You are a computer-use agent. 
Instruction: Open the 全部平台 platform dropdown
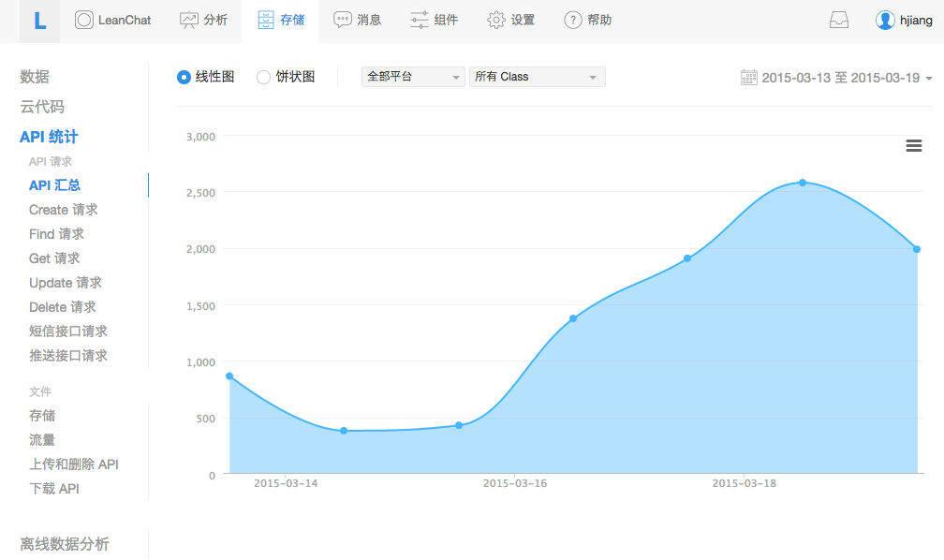point(413,77)
